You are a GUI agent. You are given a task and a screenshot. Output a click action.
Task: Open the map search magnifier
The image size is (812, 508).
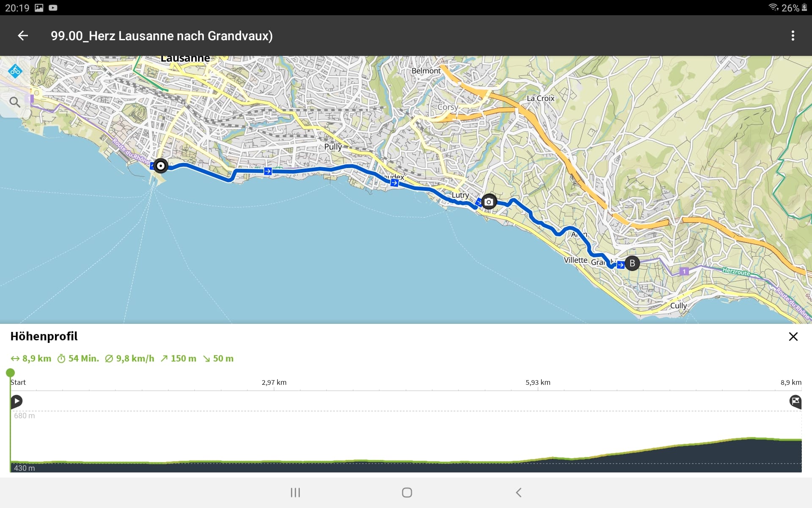click(x=15, y=102)
